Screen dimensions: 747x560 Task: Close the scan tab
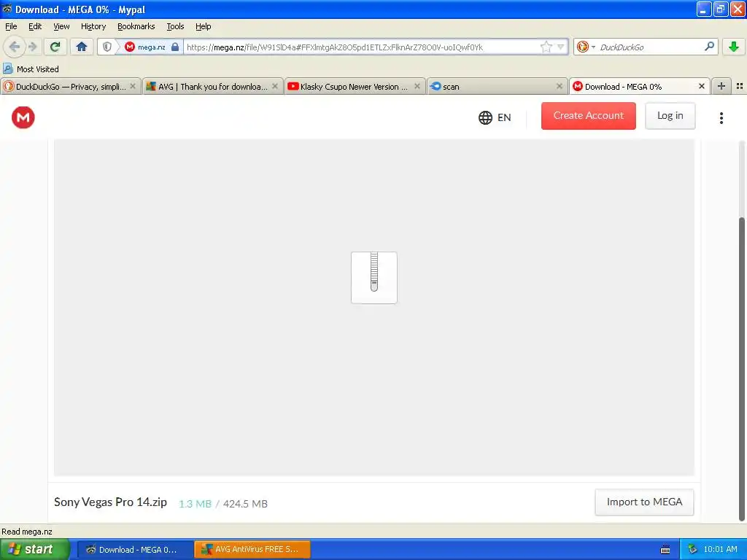(560, 86)
